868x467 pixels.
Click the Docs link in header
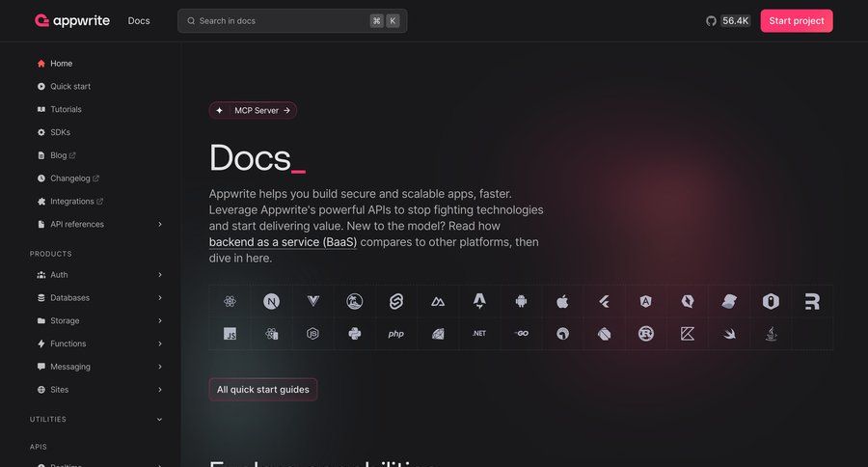[139, 21]
